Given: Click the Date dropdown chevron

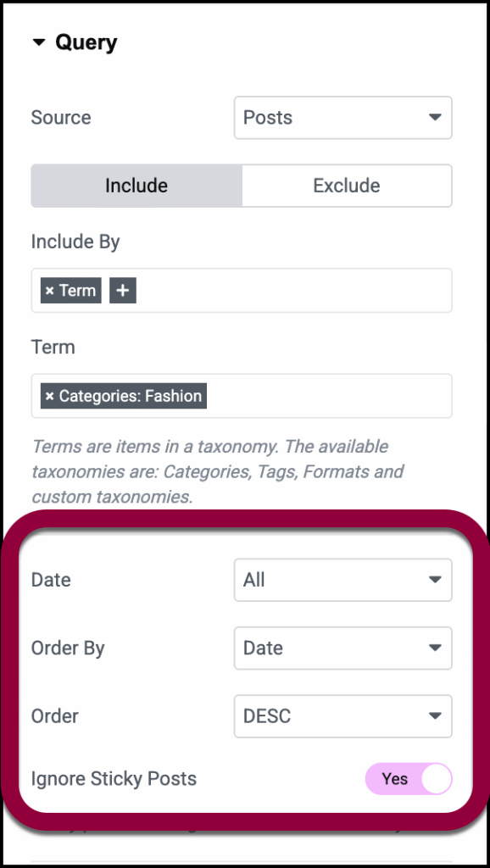Looking at the screenshot, I should pos(435,580).
